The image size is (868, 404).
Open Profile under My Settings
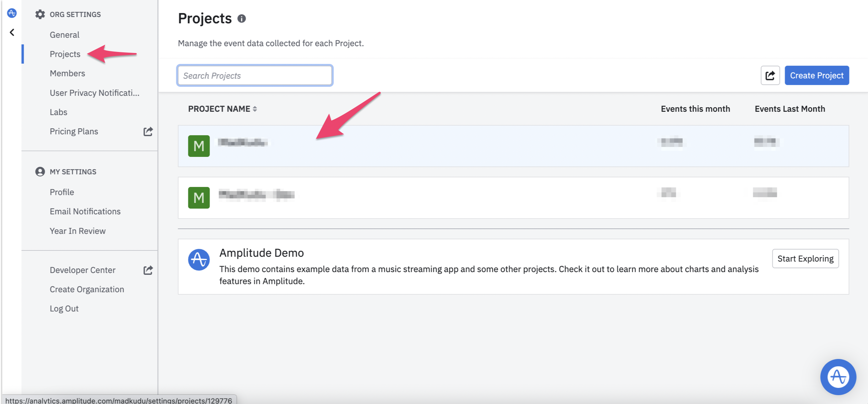(x=62, y=192)
